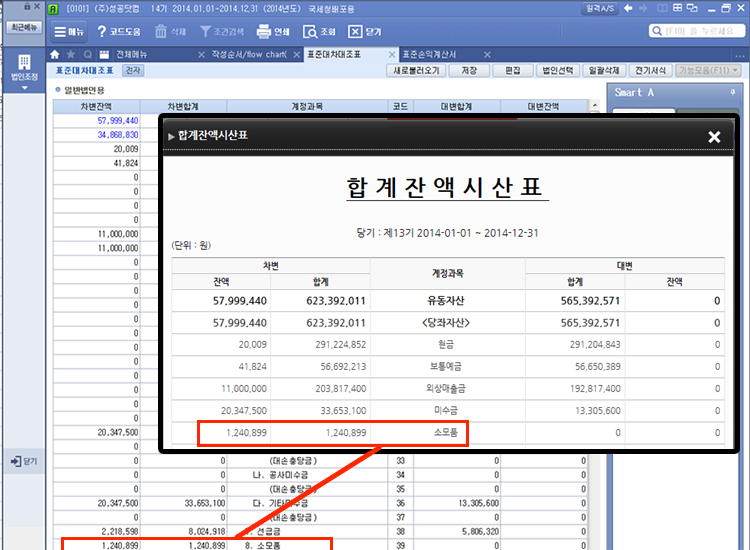Click the grid layout icon in title bar

click(x=677, y=8)
